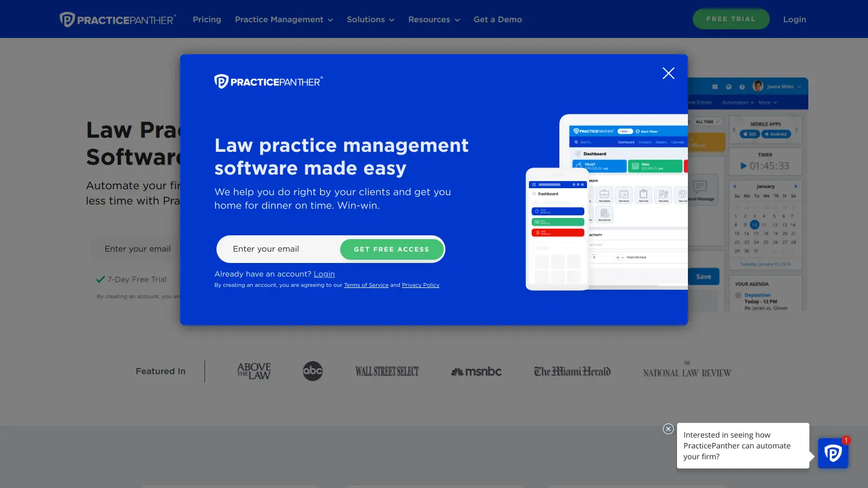This screenshot has height=488, width=868.
Task: Click the New Call phone icon
Action: 682,195
